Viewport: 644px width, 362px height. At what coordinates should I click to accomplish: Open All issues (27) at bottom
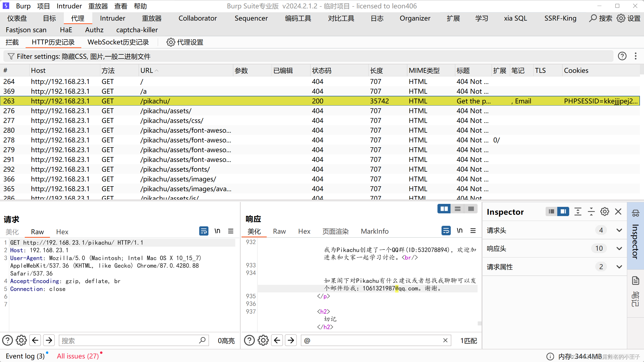(x=78, y=356)
